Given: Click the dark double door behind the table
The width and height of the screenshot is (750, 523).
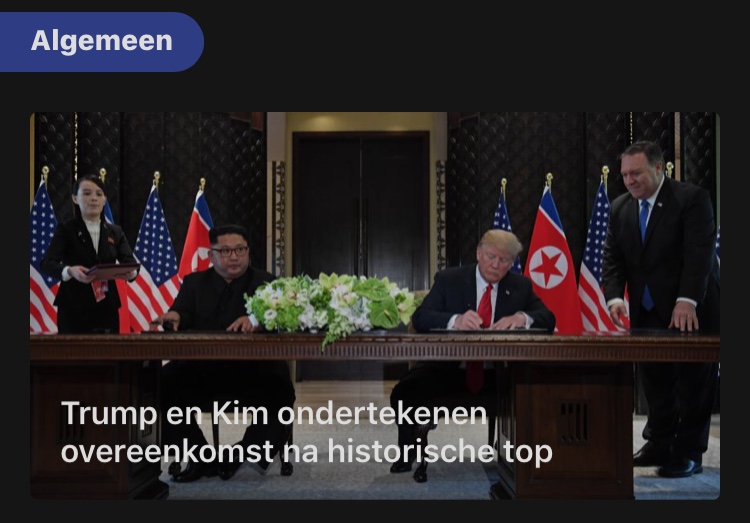Looking at the screenshot, I should 361,211.
